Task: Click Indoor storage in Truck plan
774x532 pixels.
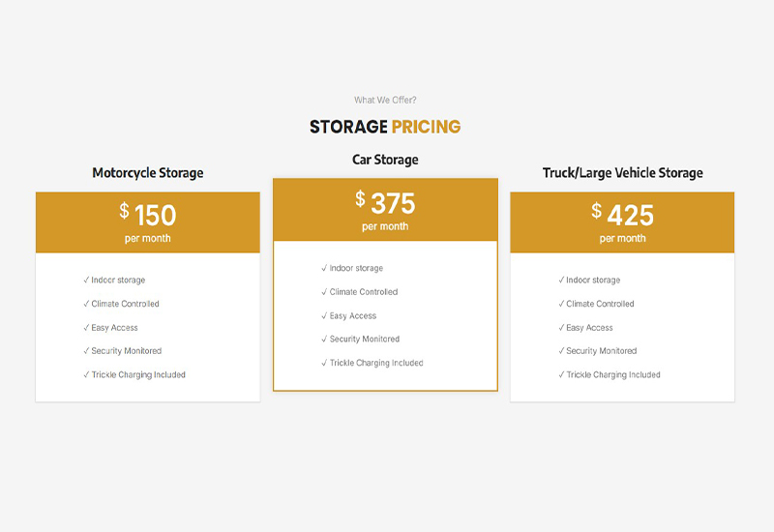Action: [x=592, y=281]
